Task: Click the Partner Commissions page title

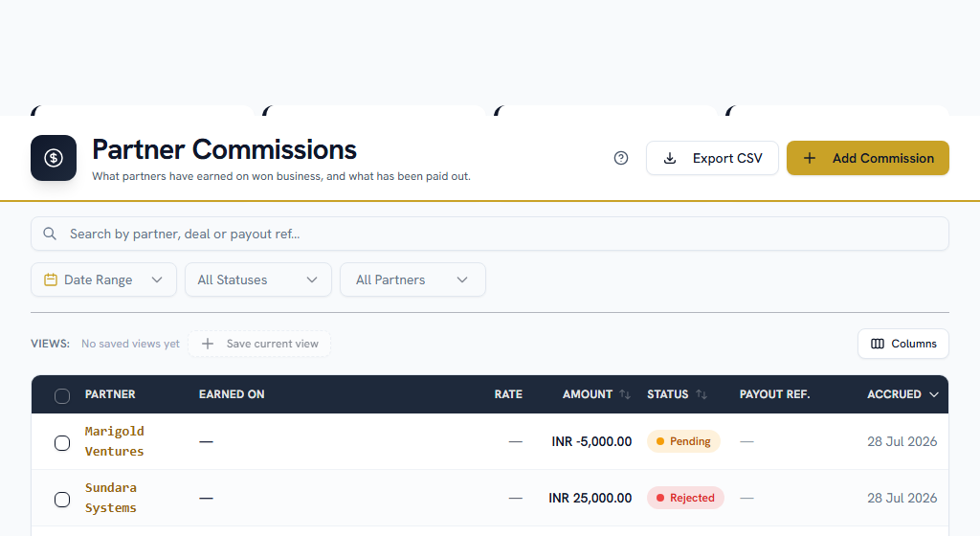Action: (x=224, y=150)
